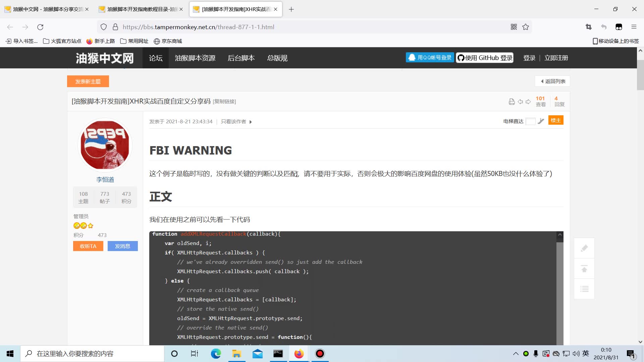Expand the 只看该作者 arrow
The image size is (644, 362).
251,122
